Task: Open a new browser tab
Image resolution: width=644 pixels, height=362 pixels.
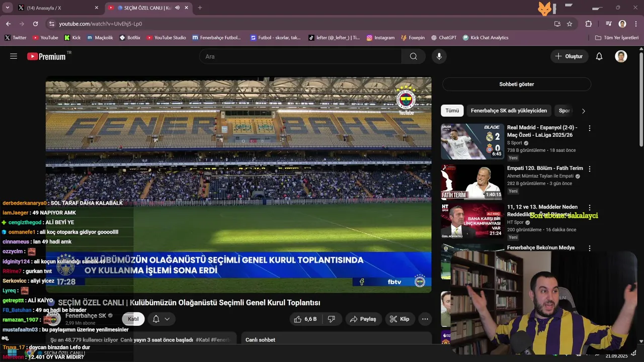Action: (x=200, y=8)
